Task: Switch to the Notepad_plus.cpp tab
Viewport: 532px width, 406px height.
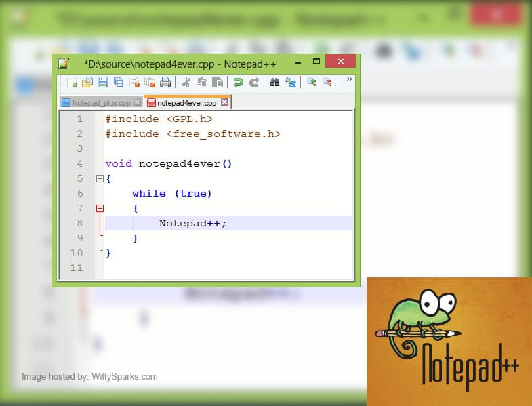Action: pos(102,103)
